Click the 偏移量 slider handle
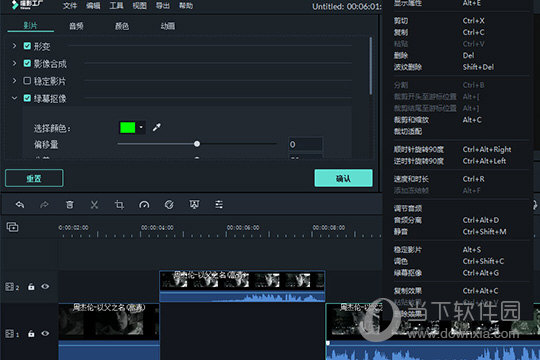540x360 pixels. pyautogui.click(x=197, y=144)
